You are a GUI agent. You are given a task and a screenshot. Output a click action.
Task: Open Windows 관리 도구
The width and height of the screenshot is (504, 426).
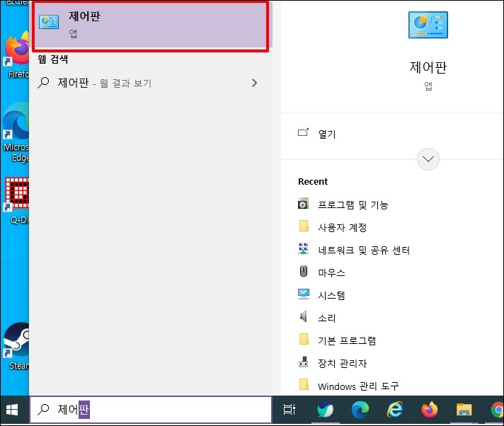pos(358,386)
